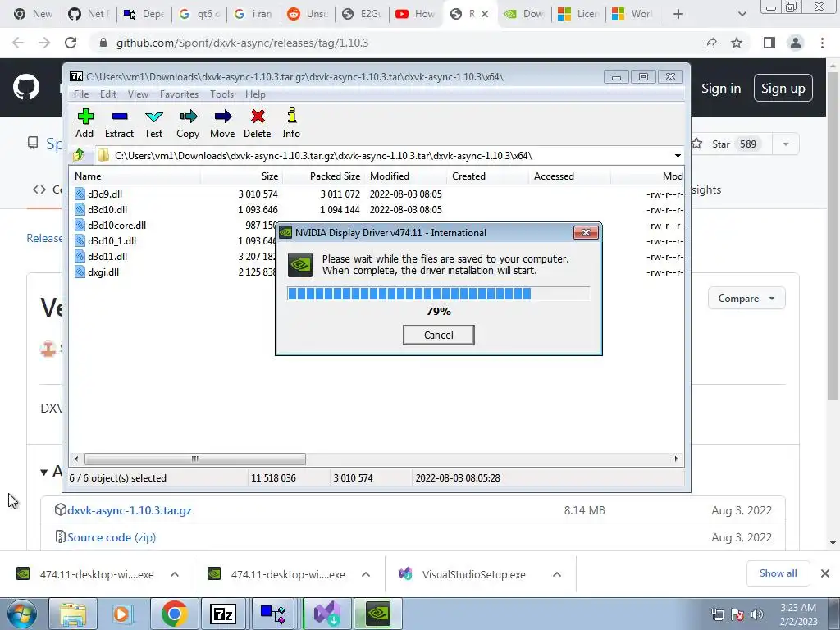The width and height of the screenshot is (840, 630).
Task: Click the Delete toolbar icon
Action: point(257,124)
